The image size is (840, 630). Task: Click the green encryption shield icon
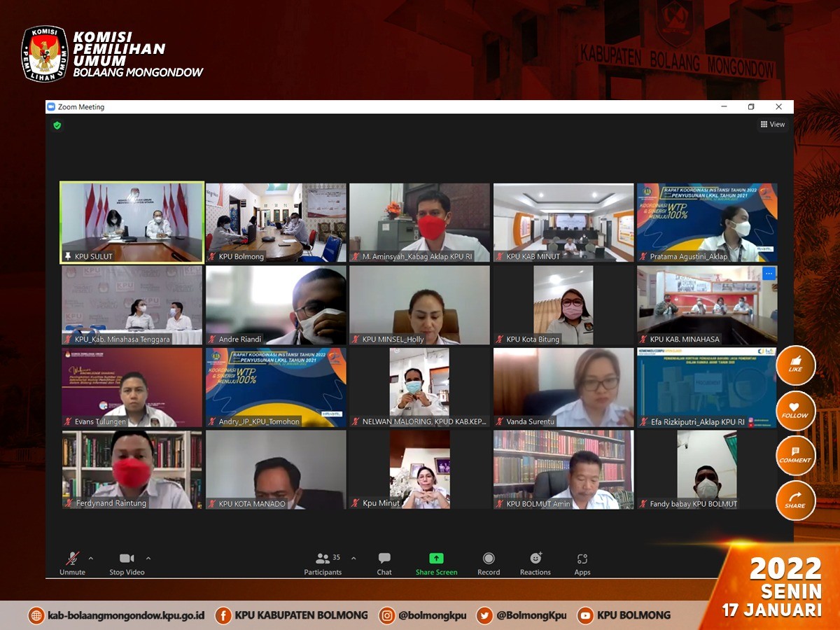[x=57, y=125]
